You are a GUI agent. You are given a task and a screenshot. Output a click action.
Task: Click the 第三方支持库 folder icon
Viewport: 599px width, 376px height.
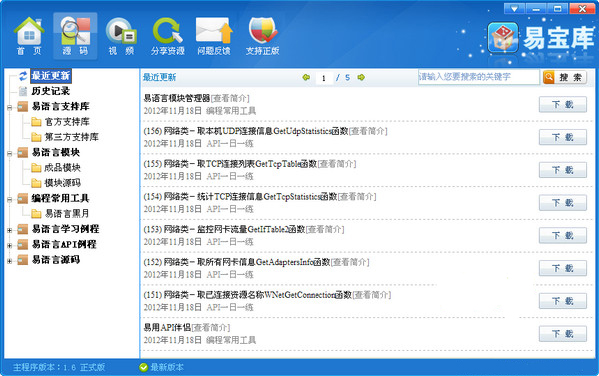[x=36, y=137]
